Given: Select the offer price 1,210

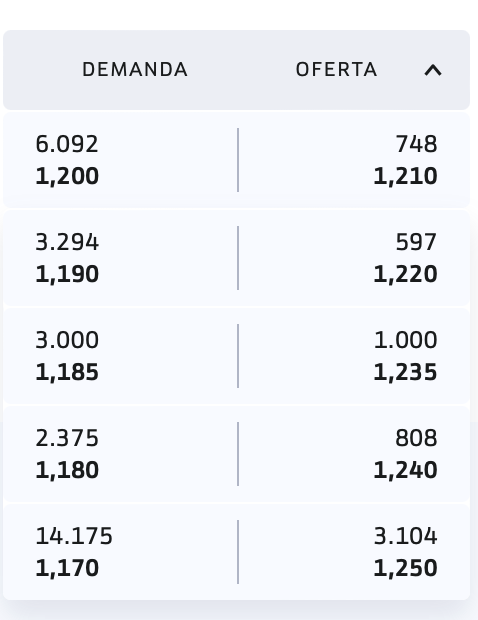Looking at the screenshot, I should pyautogui.click(x=405, y=176).
